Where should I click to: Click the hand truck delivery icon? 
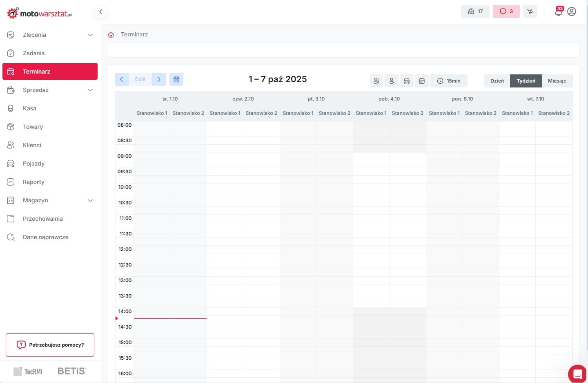(530, 11)
